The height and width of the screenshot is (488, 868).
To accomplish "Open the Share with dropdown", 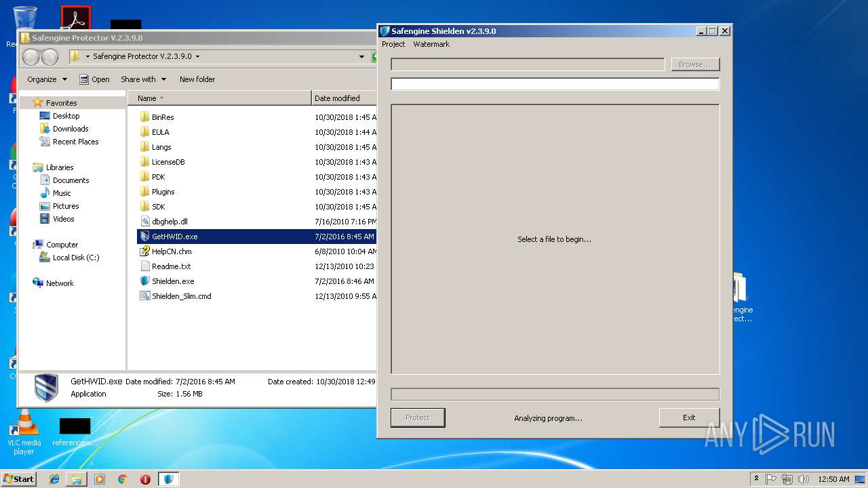I will pos(143,79).
